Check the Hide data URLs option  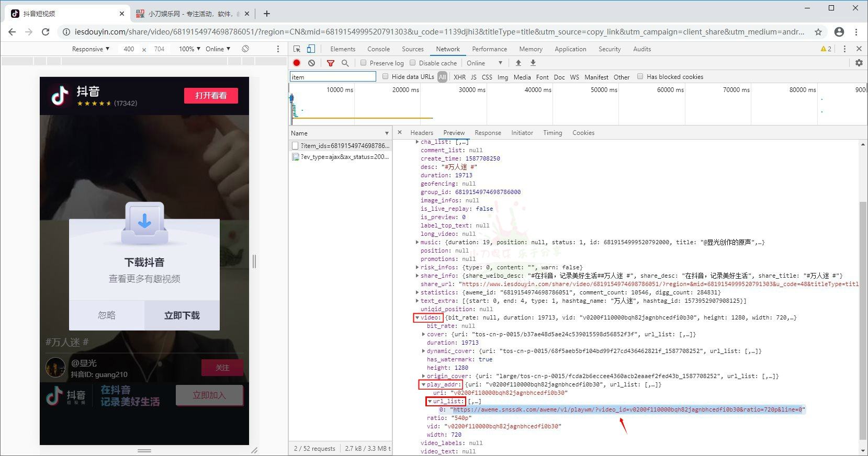[386, 76]
